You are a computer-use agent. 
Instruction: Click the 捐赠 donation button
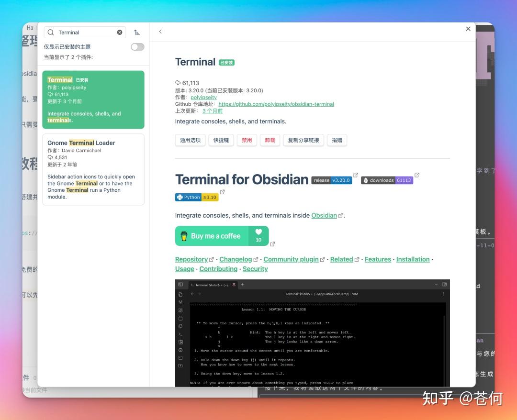337,140
